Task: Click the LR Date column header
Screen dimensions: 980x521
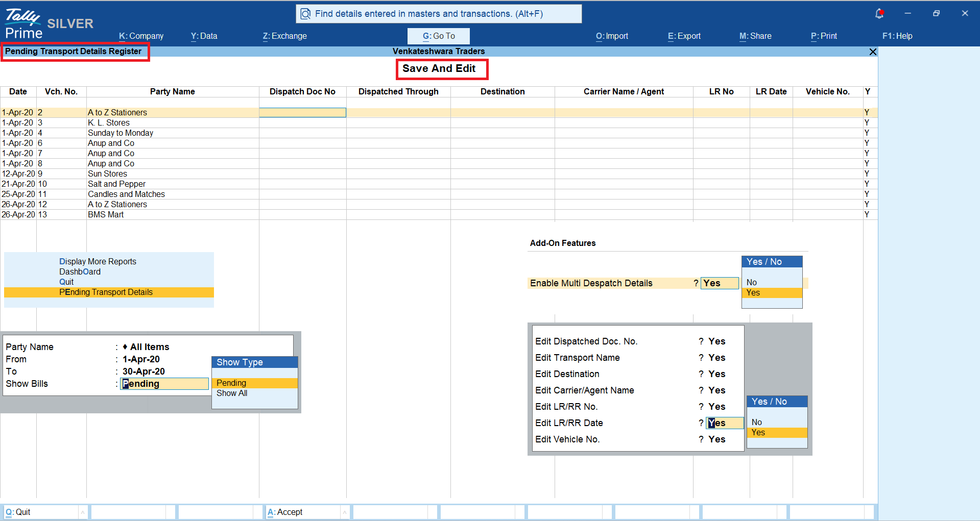Action: click(771, 92)
